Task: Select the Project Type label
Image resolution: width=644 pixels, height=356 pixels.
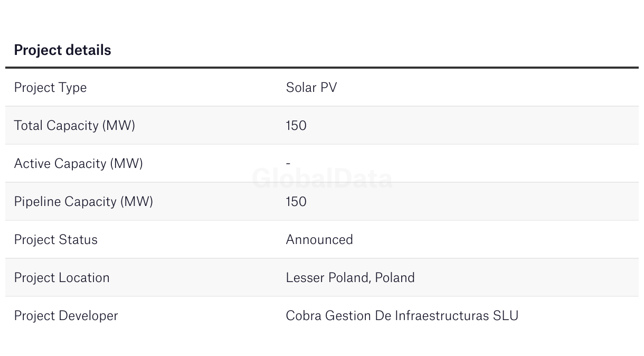Action: pos(50,88)
